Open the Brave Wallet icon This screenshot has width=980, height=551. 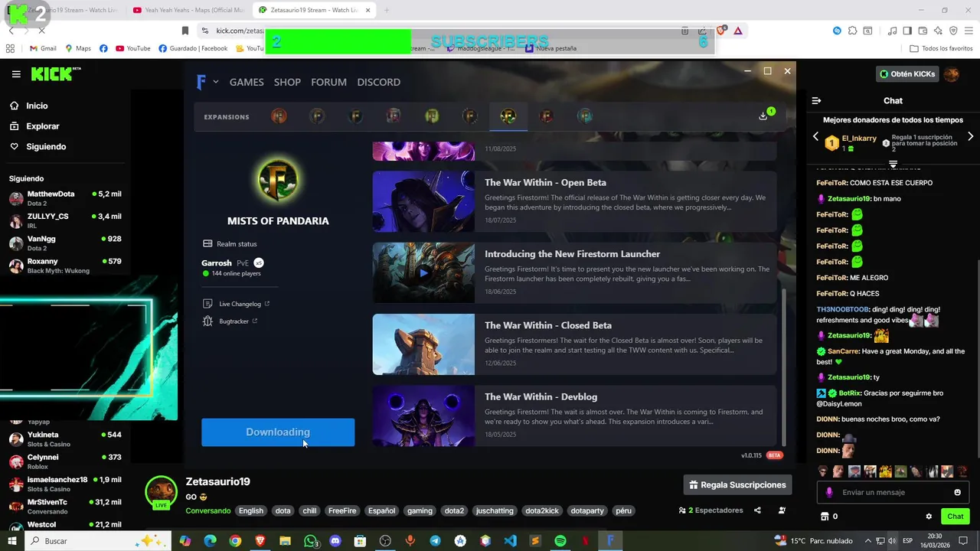click(x=923, y=31)
